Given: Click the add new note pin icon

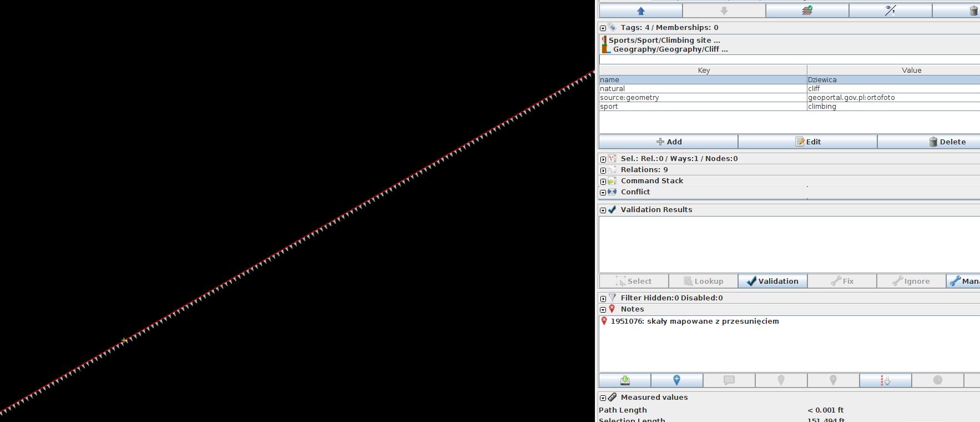Looking at the screenshot, I should tap(676, 380).
